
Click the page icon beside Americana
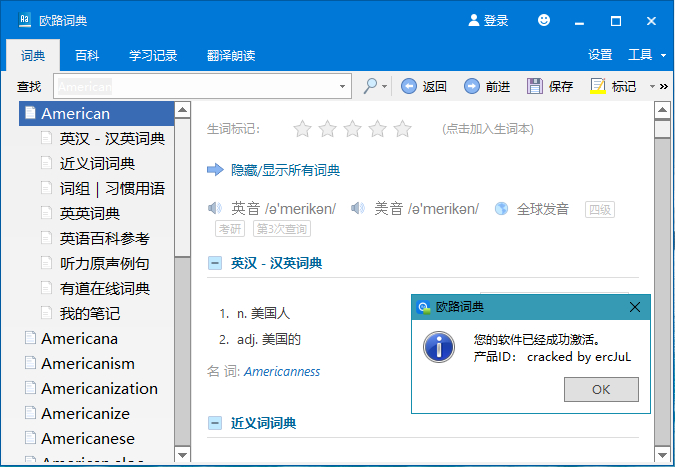click(x=30, y=338)
